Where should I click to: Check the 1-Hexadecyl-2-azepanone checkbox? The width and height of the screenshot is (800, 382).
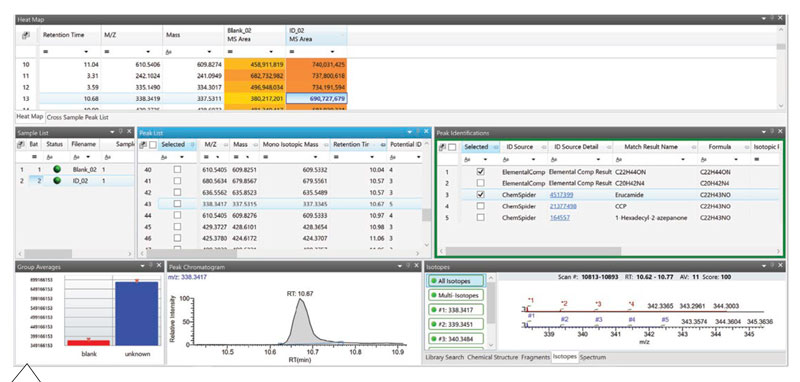pyautogui.click(x=480, y=217)
